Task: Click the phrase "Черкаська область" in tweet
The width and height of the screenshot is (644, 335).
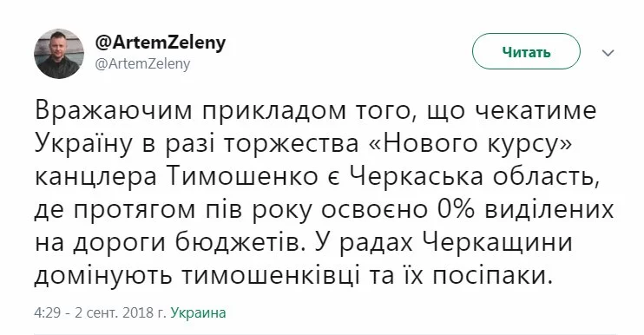Action: pos(475,177)
